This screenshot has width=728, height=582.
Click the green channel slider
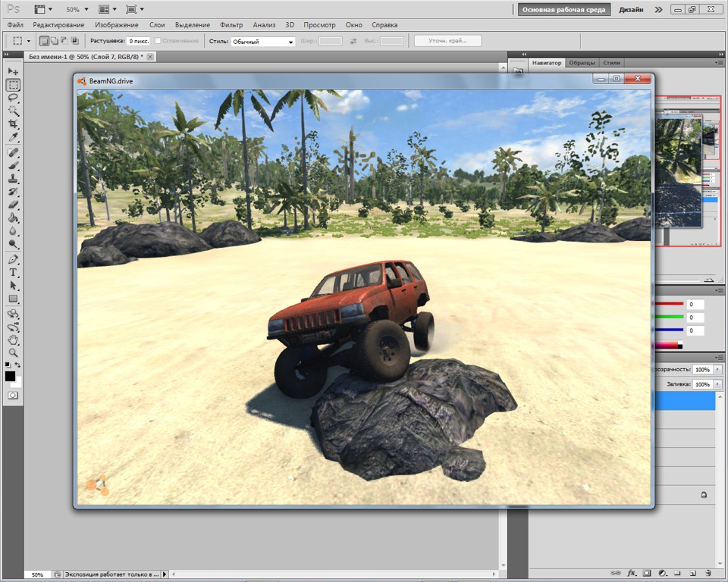(x=668, y=317)
